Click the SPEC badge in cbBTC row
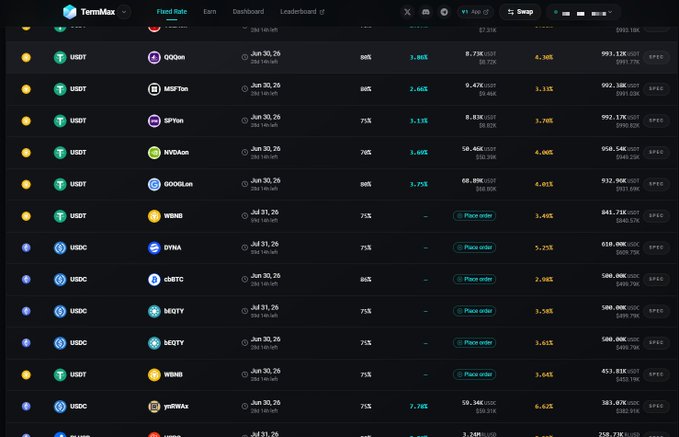Image resolution: width=679 pixels, height=437 pixels. [x=656, y=279]
